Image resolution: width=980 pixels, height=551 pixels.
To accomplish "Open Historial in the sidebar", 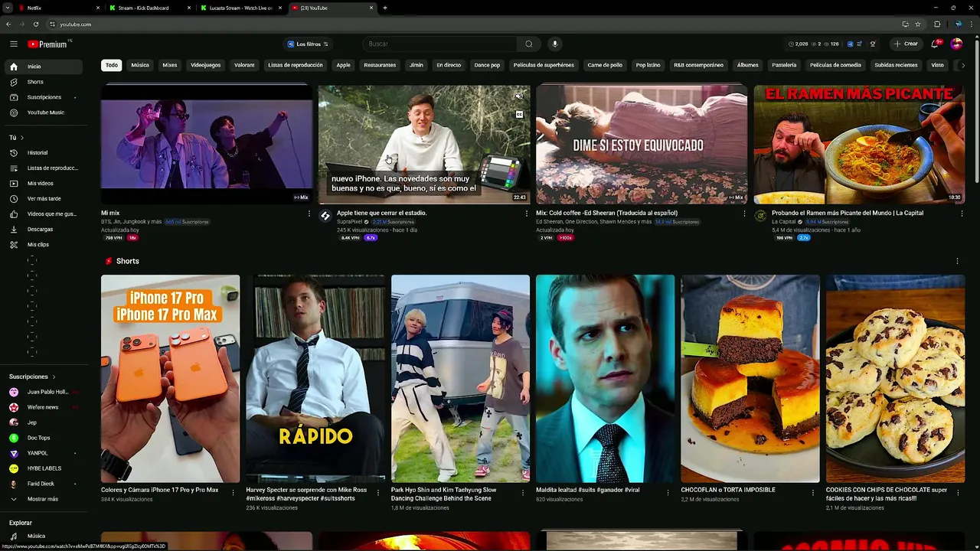I will 42,152.
